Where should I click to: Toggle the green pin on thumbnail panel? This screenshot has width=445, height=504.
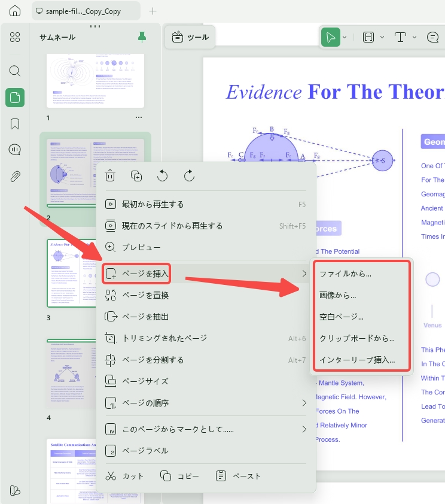(x=142, y=37)
